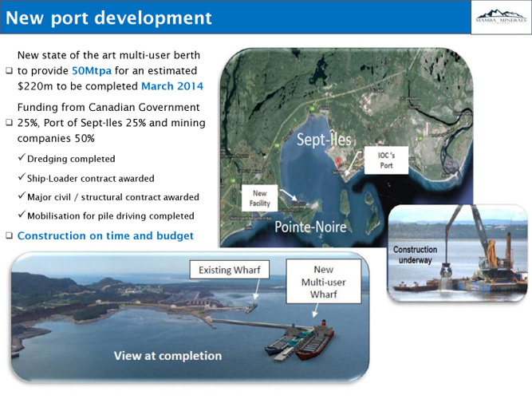532x399 pixels.
Task: Click the bullet box beside '50Mtpa' line
Action: 9,71
